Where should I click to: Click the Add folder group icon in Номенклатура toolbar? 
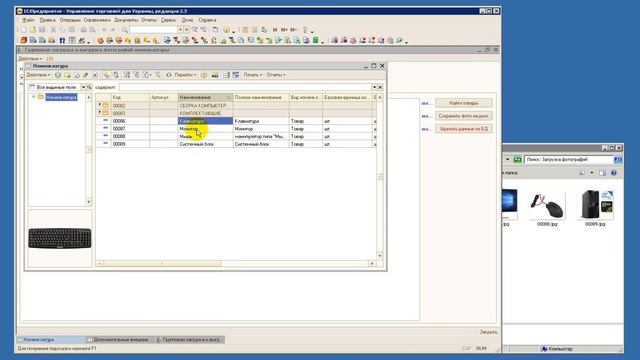(x=67, y=75)
